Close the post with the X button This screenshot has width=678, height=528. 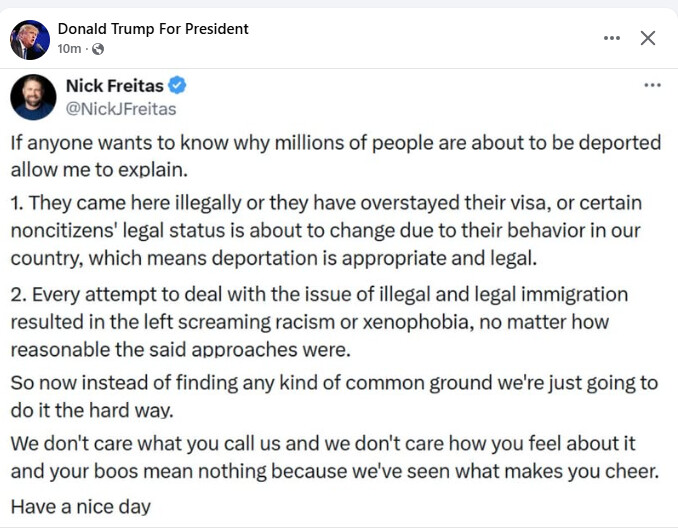coord(648,38)
